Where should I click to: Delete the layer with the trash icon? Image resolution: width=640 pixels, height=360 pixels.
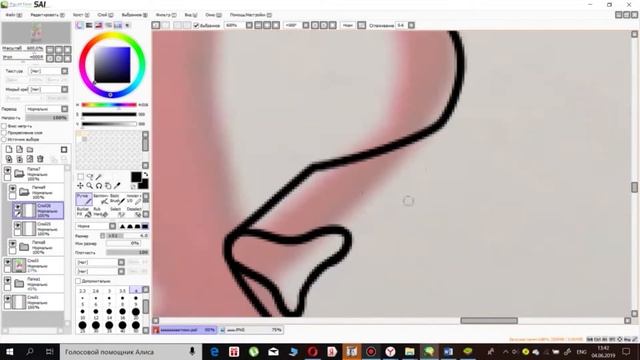coord(40,159)
